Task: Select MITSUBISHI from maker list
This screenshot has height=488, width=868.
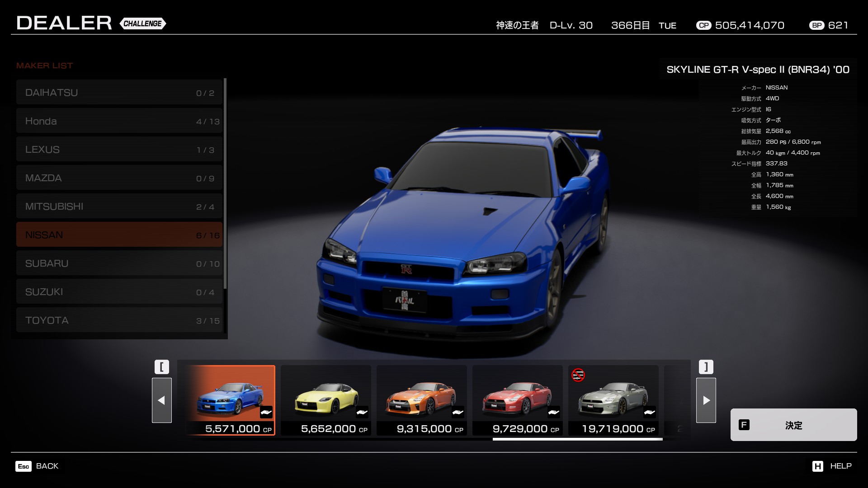Action: [119, 206]
